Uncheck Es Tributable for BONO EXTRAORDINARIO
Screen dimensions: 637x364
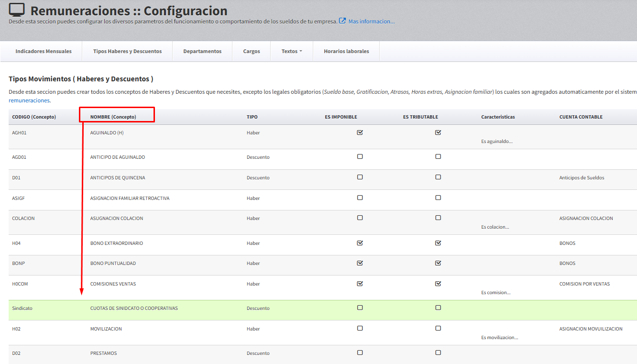pos(438,243)
